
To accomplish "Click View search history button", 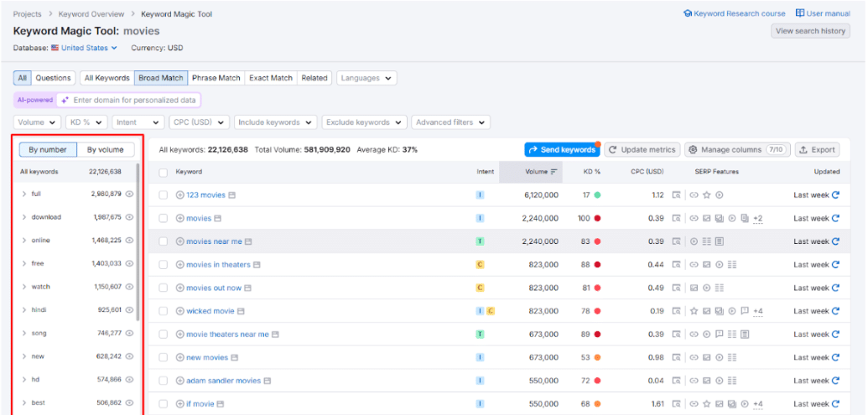I will coord(810,31).
